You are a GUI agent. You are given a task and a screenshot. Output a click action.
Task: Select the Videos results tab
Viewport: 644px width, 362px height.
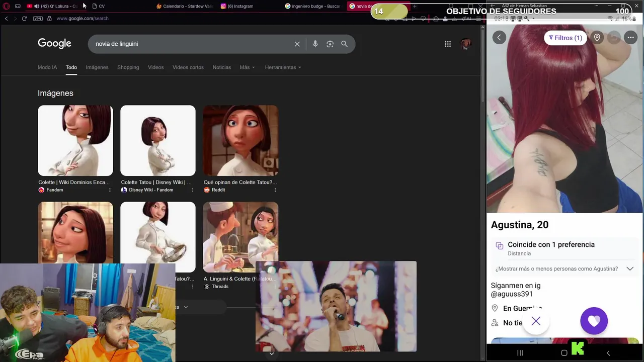156,67
